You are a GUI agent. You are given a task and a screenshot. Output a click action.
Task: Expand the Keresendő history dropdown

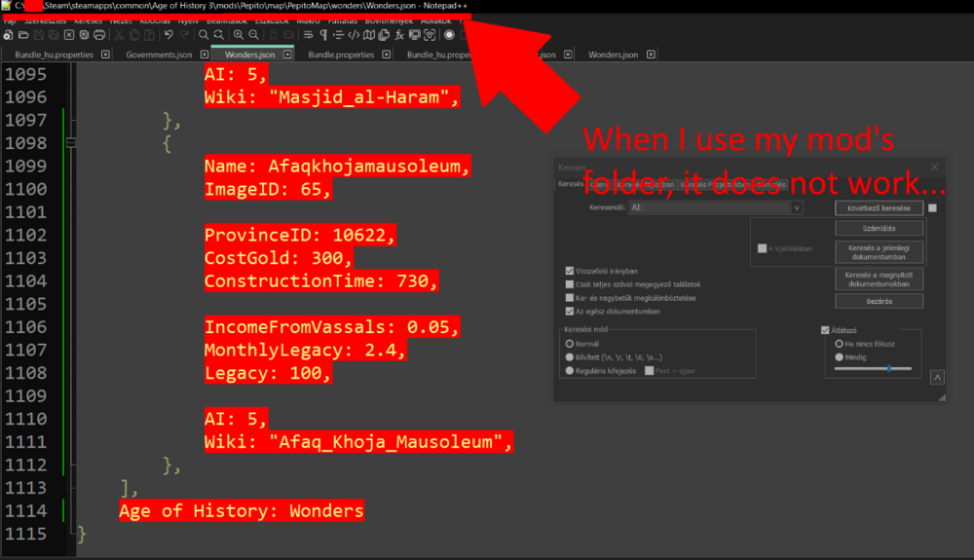(x=797, y=208)
